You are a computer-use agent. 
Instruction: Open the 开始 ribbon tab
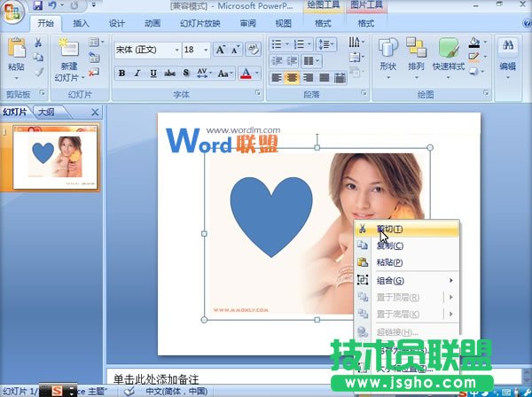(45, 23)
